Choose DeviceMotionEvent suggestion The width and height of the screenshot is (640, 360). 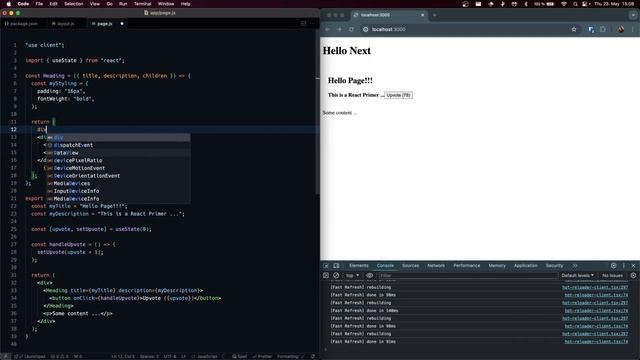pos(118,168)
